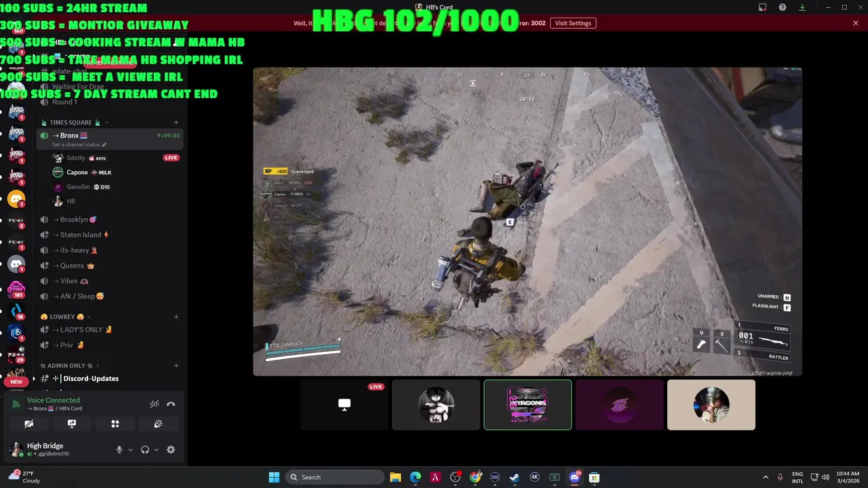
Task: Open the gray Discord-logo server icon
Action: (x=16, y=264)
